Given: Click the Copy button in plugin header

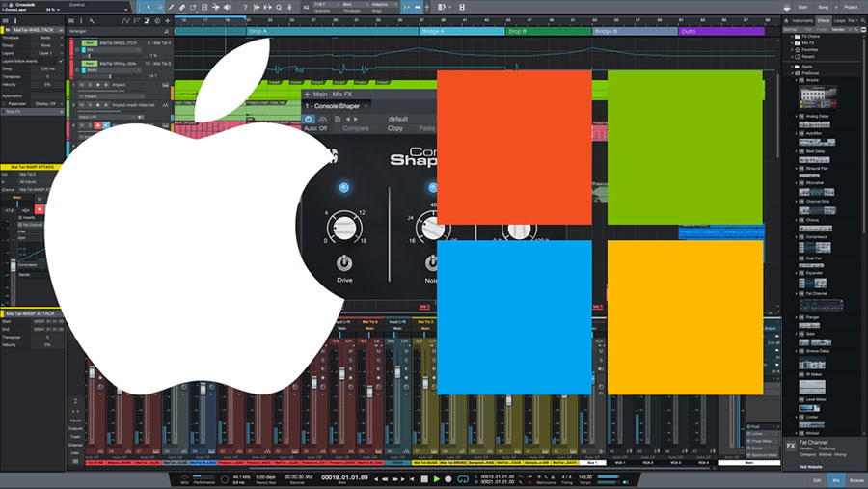Looking at the screenshot, I should [395, 128].
